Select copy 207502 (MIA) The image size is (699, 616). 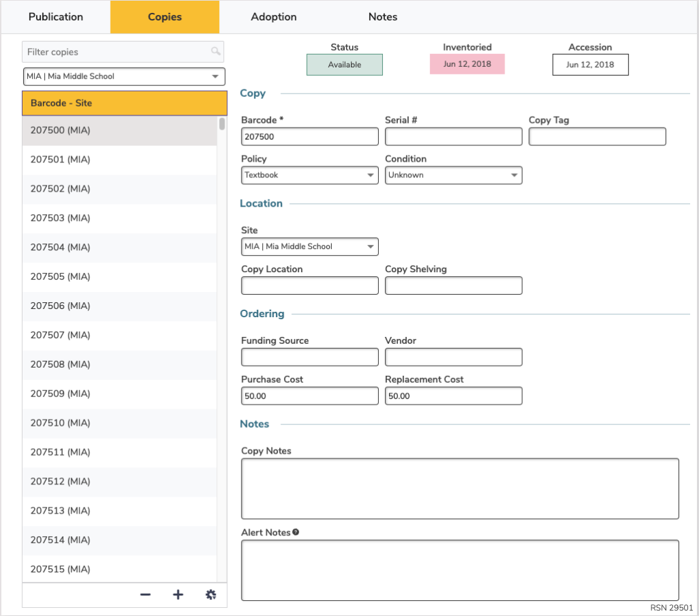click(x=119, y=189)
